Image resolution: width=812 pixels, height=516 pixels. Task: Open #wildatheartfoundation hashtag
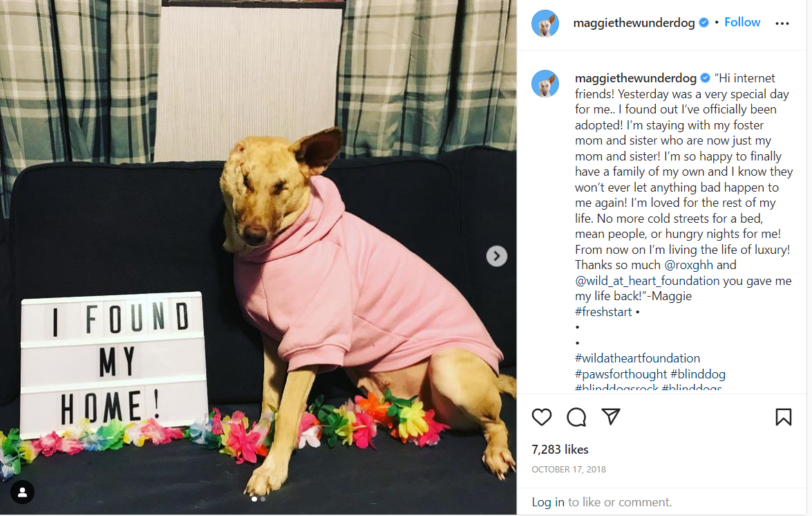(637, 358)
